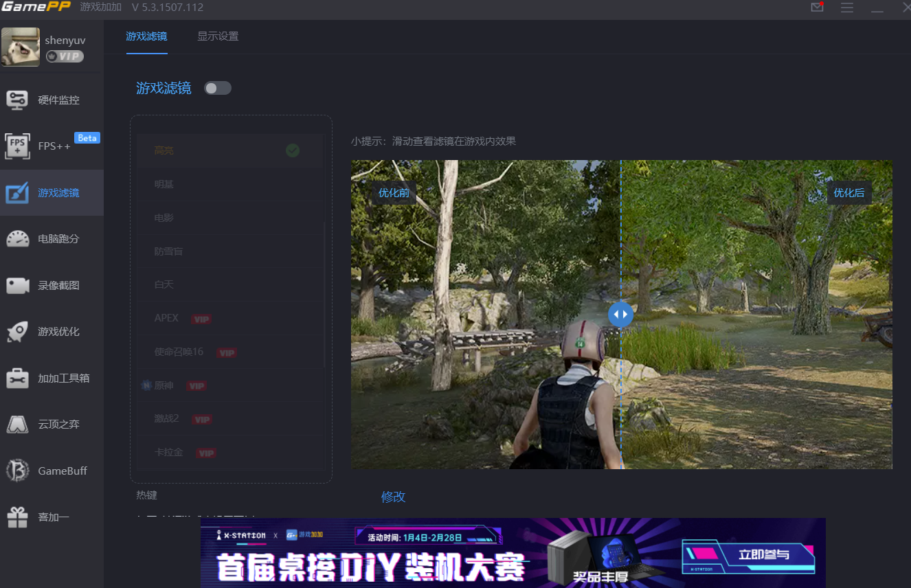
Task: Open 电脑跑分 benchmark gauge icon
Action: coord(17,239)
